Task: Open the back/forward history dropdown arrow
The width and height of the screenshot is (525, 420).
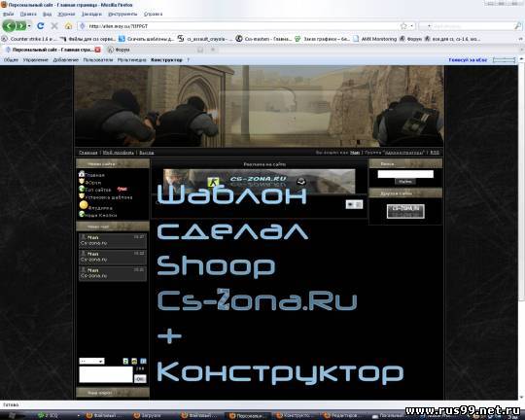Action: [x=29, y=26]
